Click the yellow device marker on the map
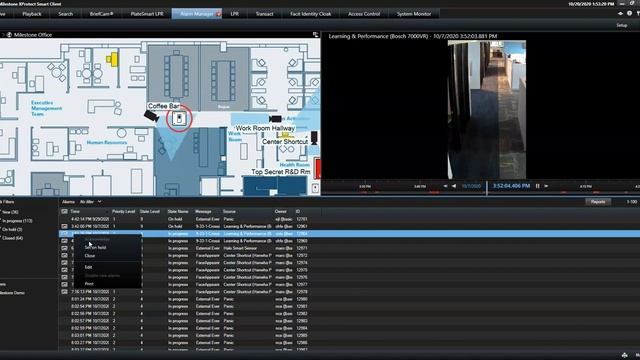Image resolution: width=640 pixels, height=360 pixels. [112, 59]
